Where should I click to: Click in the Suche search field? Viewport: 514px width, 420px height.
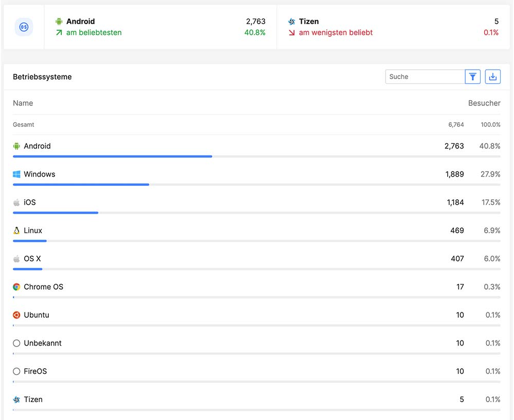[425, 77]
